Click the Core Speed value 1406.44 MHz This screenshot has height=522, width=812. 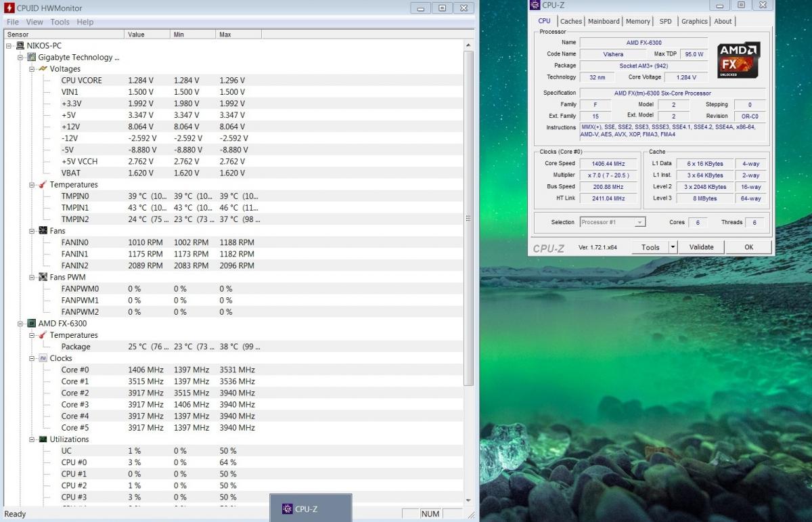tap(608, 164)
